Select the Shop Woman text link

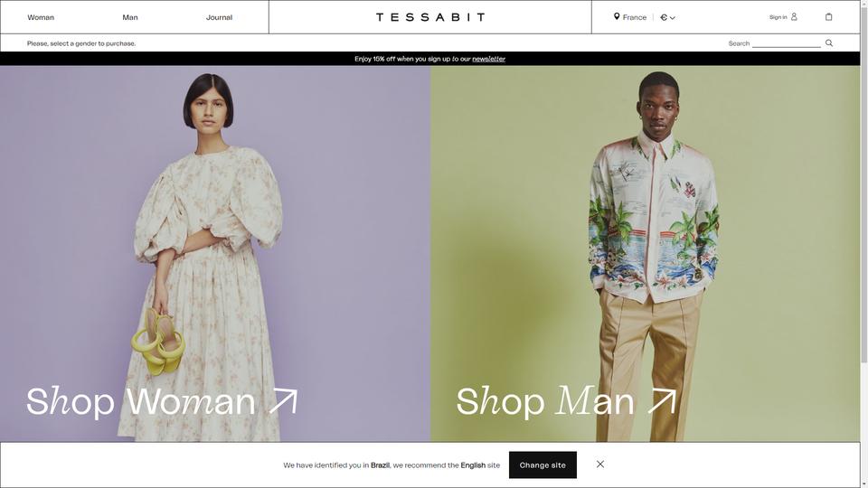pos(141,401)
